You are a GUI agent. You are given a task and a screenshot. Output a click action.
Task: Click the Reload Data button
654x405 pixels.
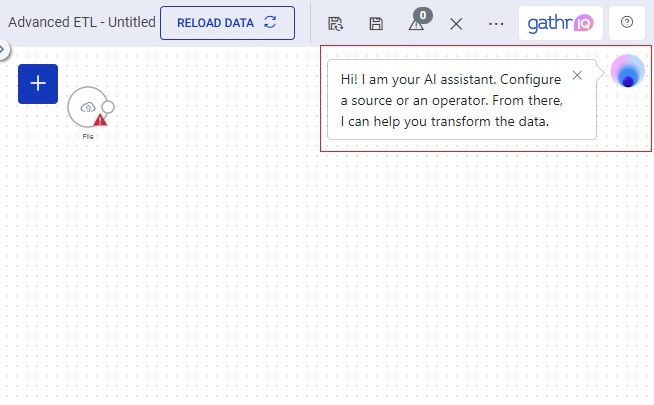(x=227, y=22)
